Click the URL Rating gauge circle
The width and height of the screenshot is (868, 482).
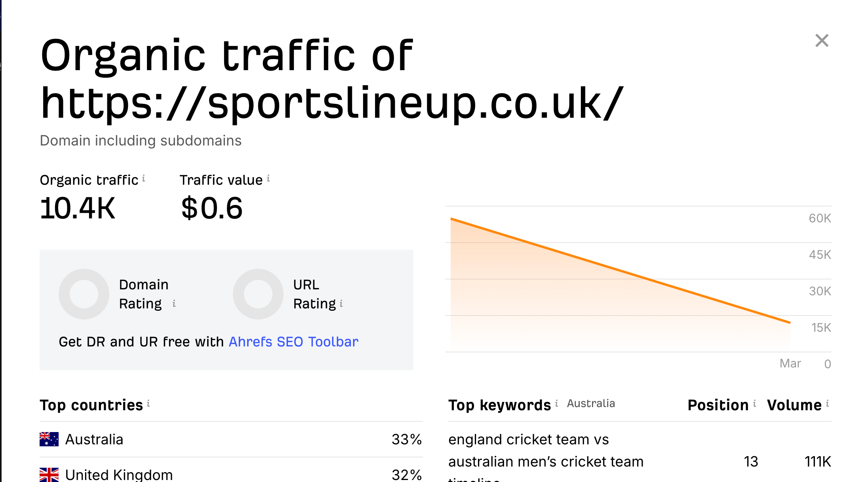(x=258, y=294)
